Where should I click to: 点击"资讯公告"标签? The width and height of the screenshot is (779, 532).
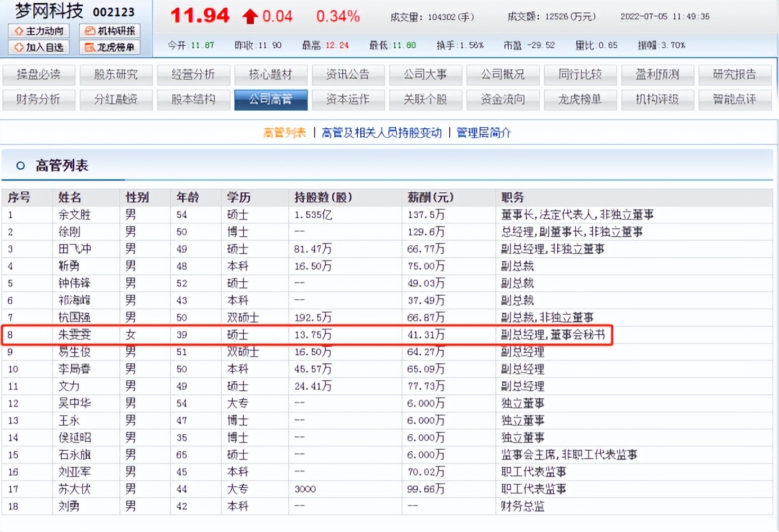tap(348, 74)
